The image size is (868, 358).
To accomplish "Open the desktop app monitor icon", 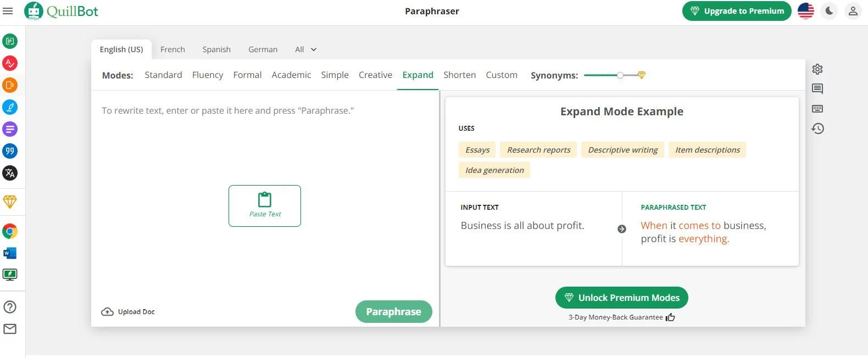I will click(x=10, y=275).
